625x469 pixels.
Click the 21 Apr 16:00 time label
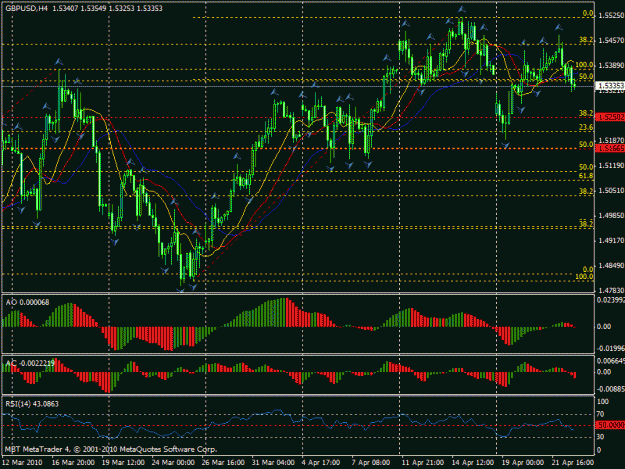tap(572, 463)
